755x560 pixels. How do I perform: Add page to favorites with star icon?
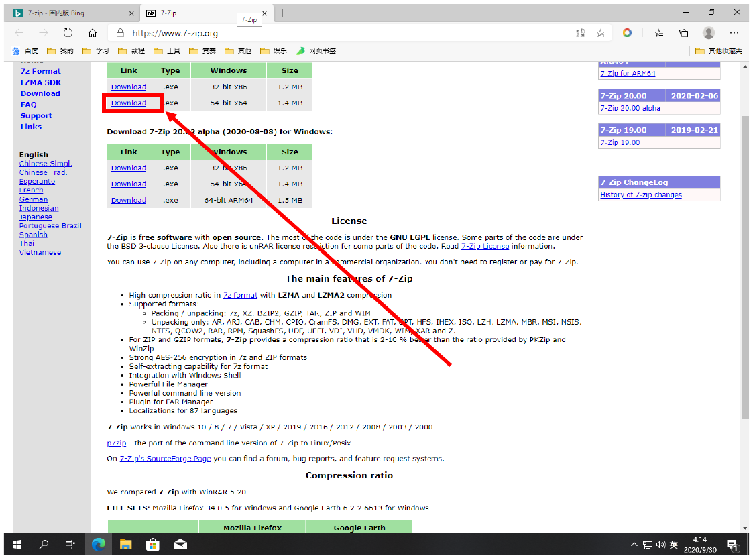600,33
